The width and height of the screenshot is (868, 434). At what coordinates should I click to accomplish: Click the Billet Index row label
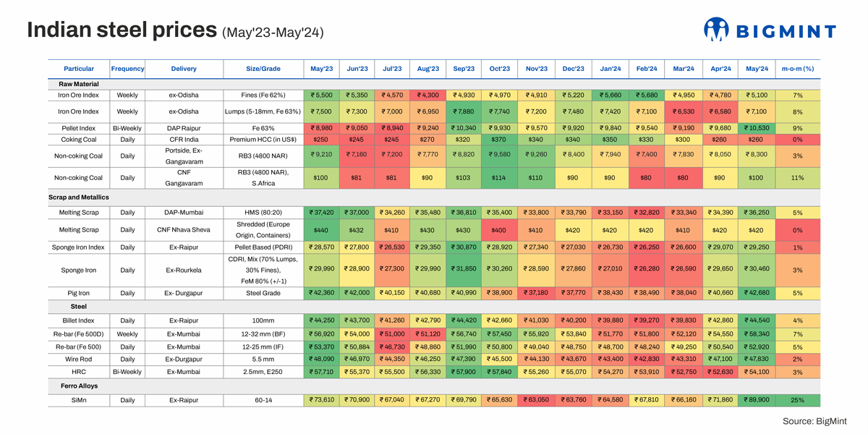[x=79, y=320]
